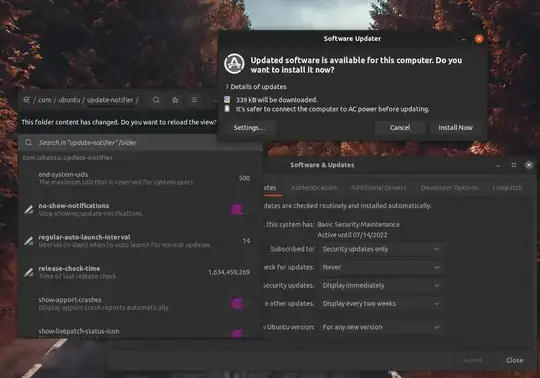Click the Revert button
The height and width of the screenshot is (378, 540).
pos(472,360)
